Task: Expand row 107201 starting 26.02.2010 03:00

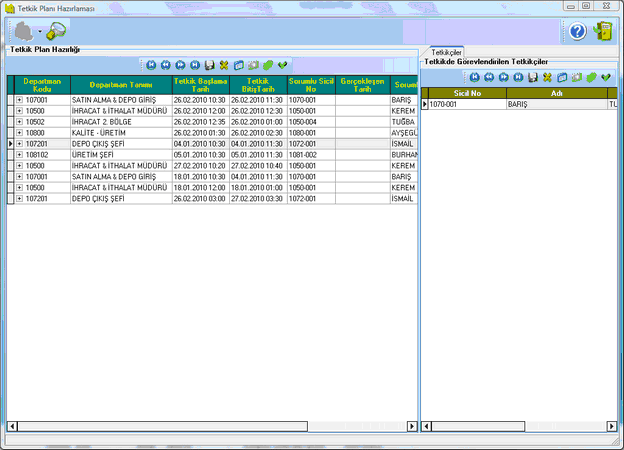Action: coord(20,198)
